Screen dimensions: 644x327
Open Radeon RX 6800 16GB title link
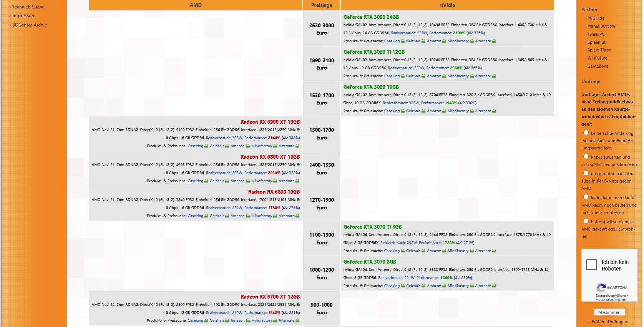click(274, 192)
